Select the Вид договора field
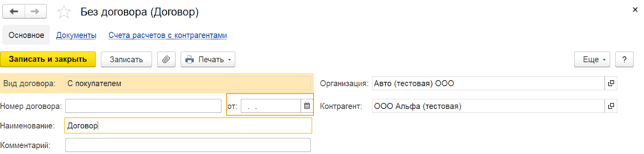The height and width of the screenshot is (154, 644). (x=188, y=83)
